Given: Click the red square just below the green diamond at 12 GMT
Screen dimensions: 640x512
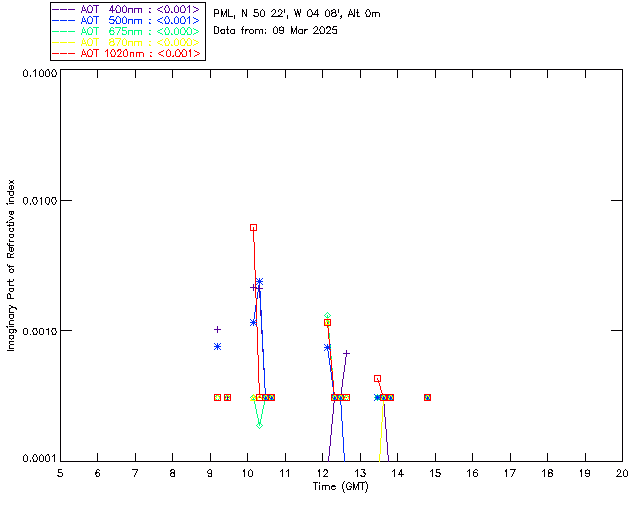Looking at the screenshot, I should click(327, 323).
